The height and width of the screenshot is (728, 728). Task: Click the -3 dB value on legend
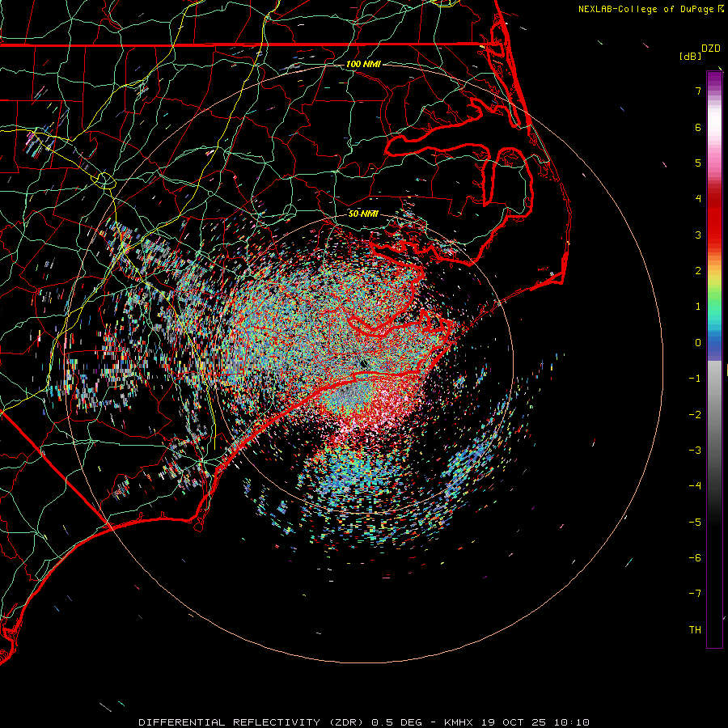[x=695, y=451]
